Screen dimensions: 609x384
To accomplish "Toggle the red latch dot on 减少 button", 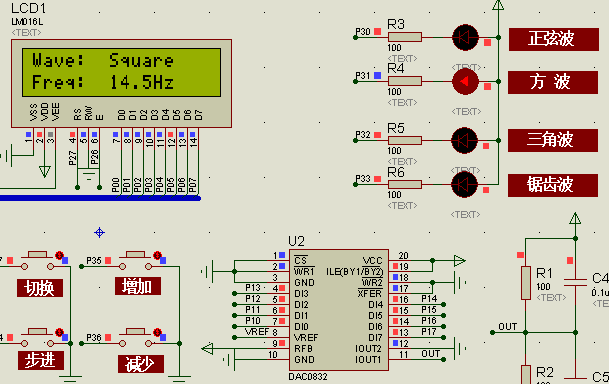I will pos(157,332).
